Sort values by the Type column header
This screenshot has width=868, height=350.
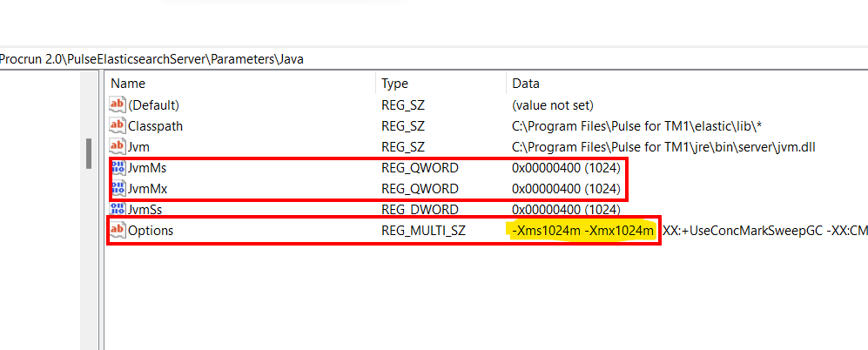coord(394,84)
